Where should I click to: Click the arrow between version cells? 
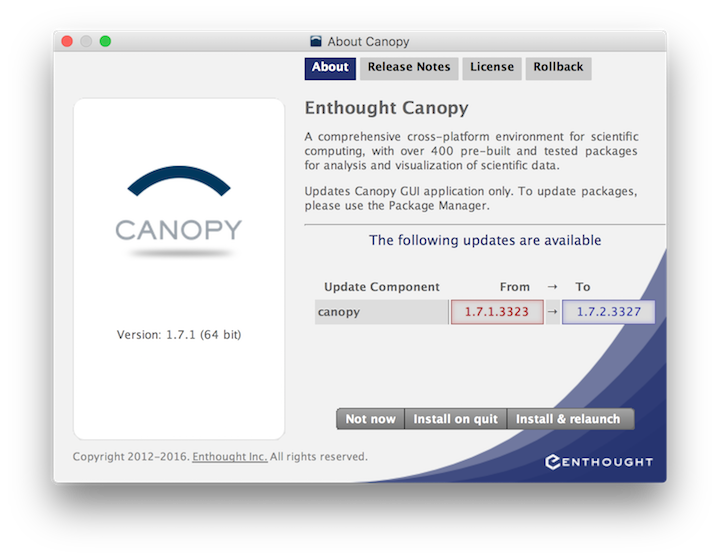pos(552,312)
